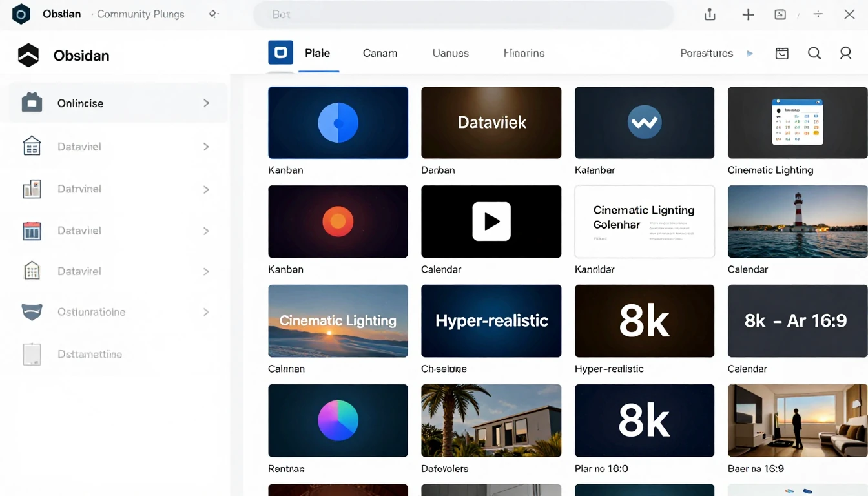Click the Bot search field
868x496 pixels.
point(463,14)
